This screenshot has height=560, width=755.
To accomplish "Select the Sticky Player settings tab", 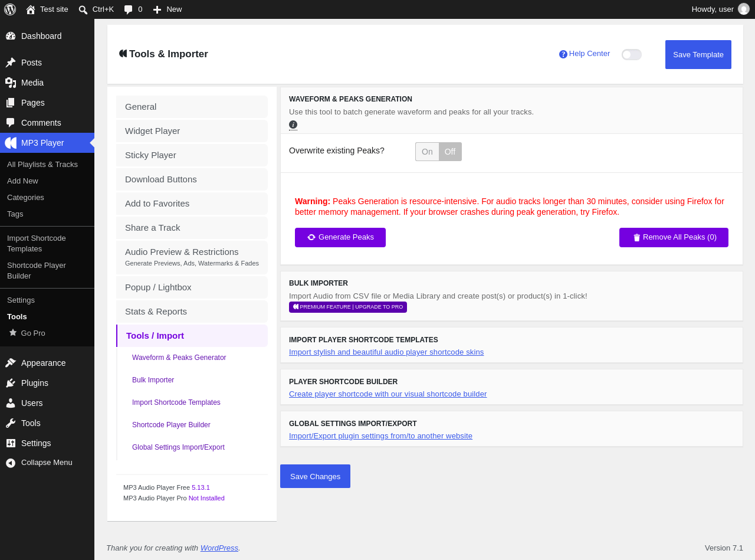I will [192, 155].
